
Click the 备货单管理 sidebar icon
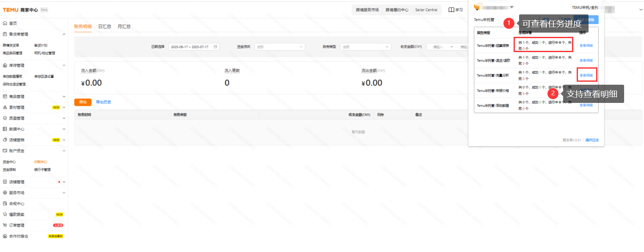coord(5,34)
